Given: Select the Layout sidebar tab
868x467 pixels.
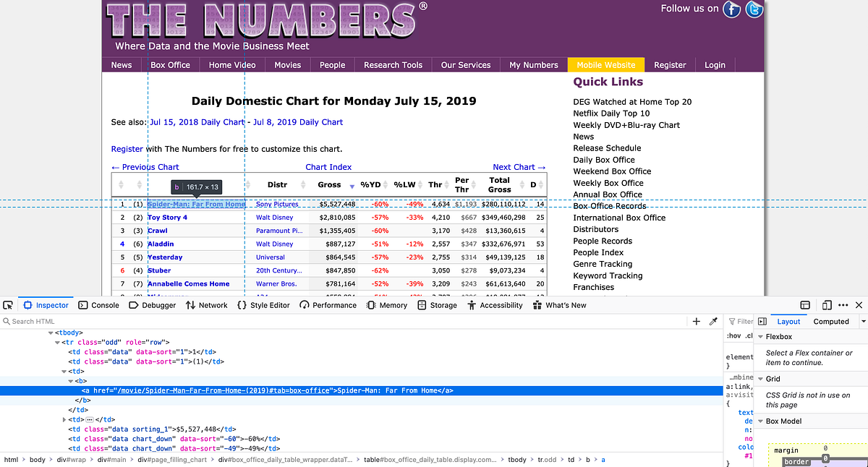Looking at the screenshot, I should coord(788,321).
